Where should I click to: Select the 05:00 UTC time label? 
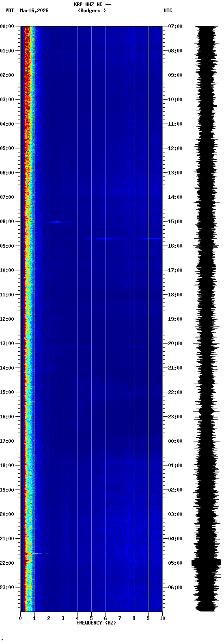[175, 563]
